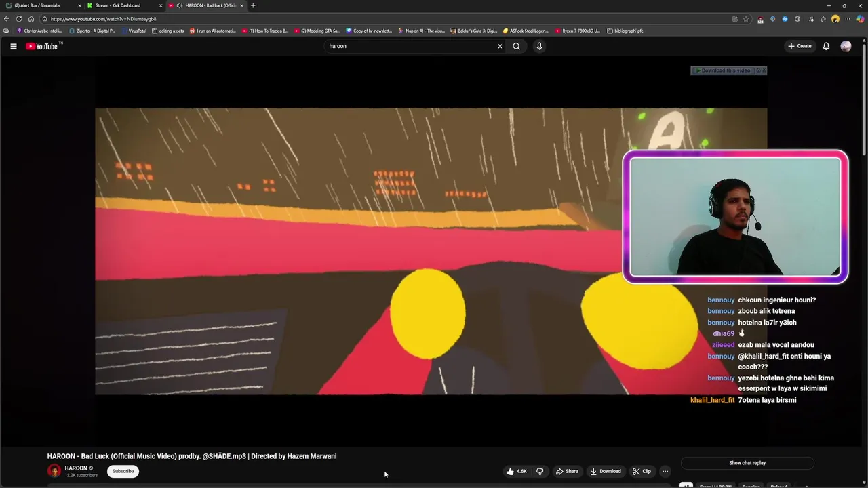This screenshot has height=488, width=868.
Task: Mute the HAROON tab using its speaker icon
Action: point(180,5)
